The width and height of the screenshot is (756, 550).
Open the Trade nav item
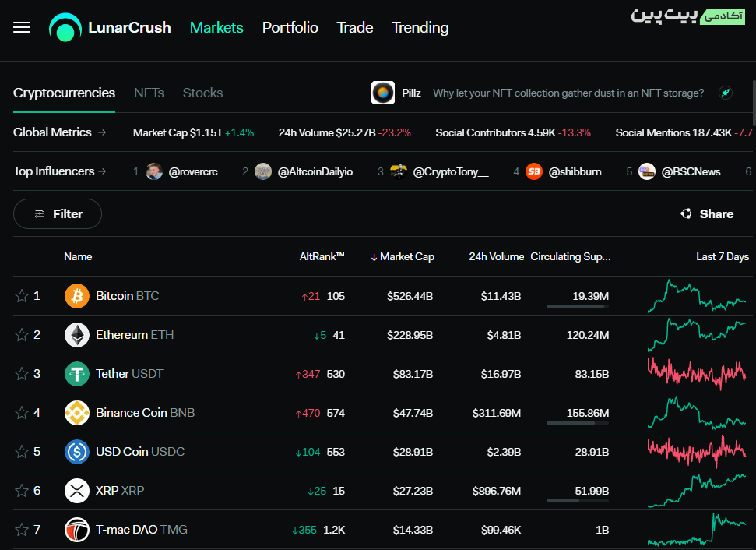click(355, 27)
